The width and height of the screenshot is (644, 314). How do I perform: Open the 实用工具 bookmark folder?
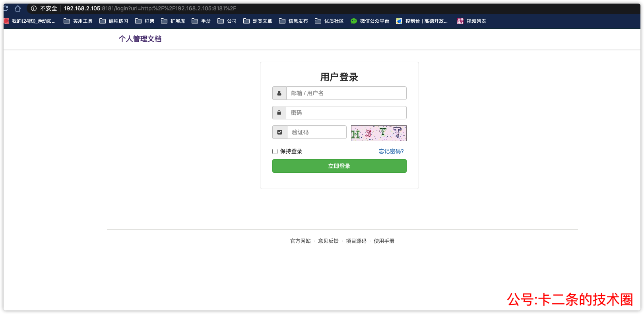[x=78, y=21]
